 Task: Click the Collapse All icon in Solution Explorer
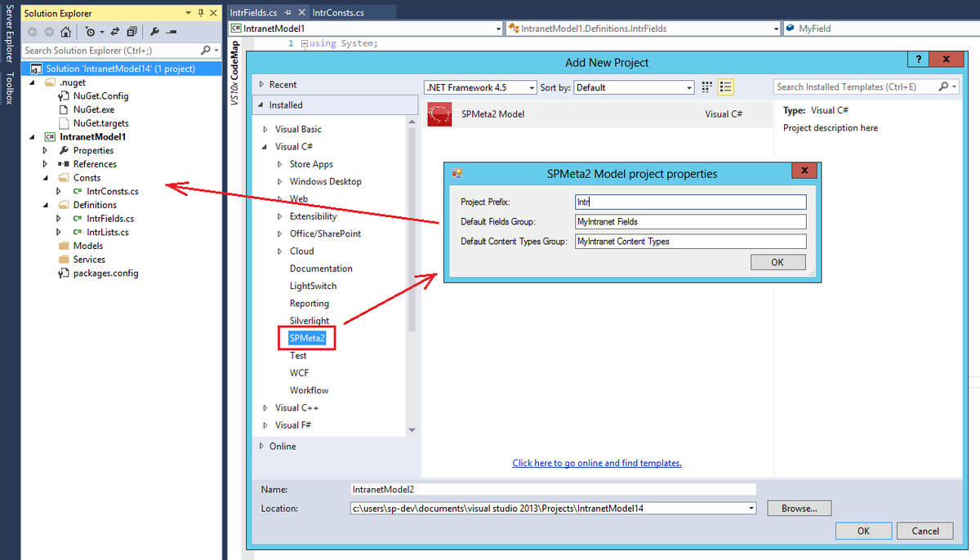pyautogui.click(x=132, y=31)
